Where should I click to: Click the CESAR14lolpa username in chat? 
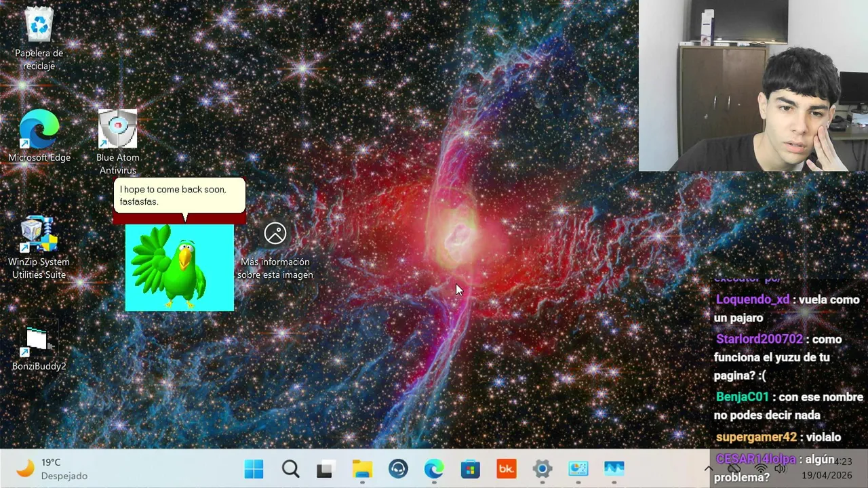[x=756, y=459]
